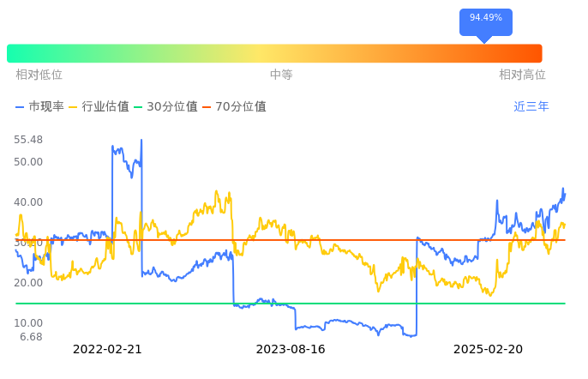Click the 50.00 y-axis label
The height and width of the screenshot is (379, 588).
coord(28,162)
